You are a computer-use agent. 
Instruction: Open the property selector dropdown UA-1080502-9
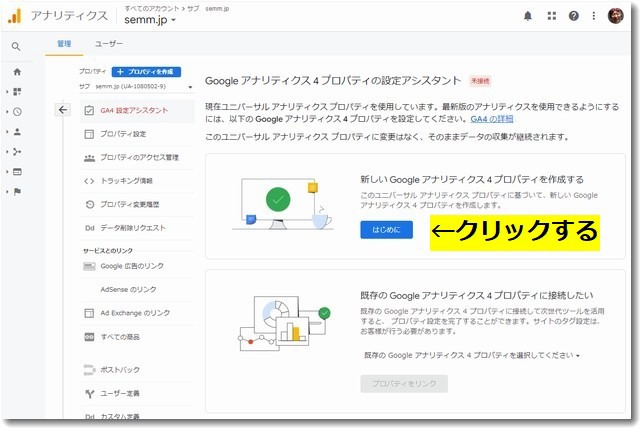(x=136, y=86)
